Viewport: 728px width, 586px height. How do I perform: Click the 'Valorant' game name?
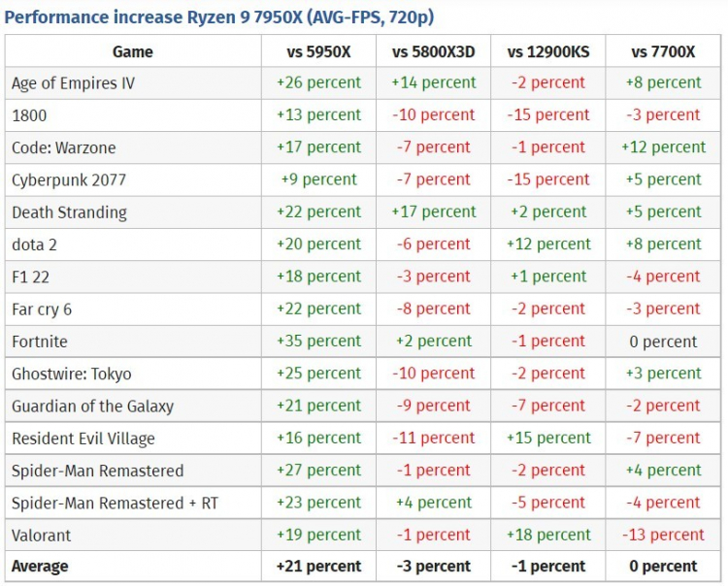tap(42, 535)
